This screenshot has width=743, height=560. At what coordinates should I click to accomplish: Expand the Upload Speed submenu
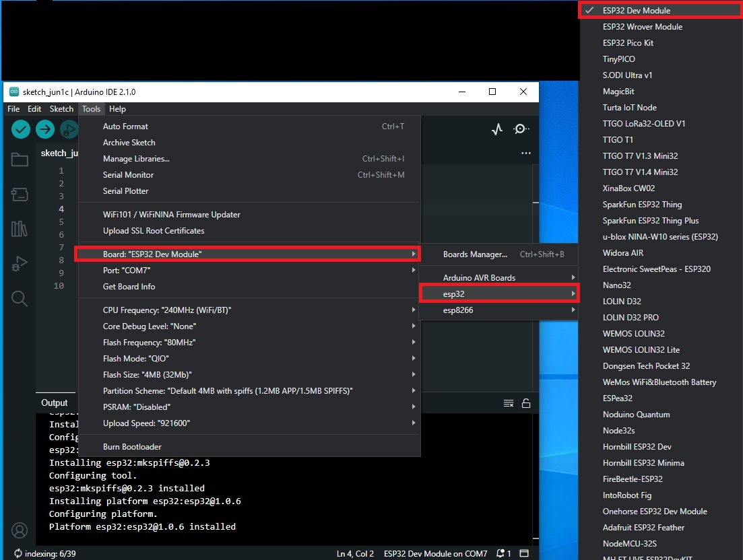(x=249, y=423)
